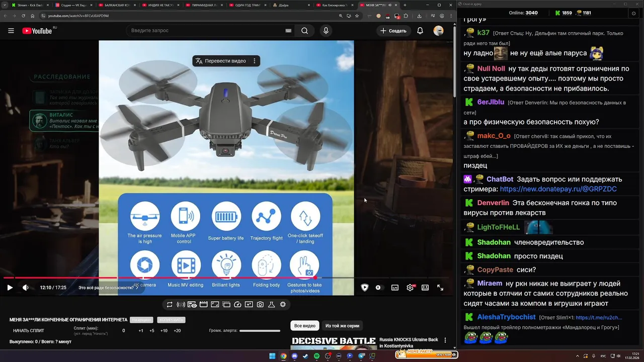Bookmark this page with the star icon
The height and width of the screenshot is (362, 644).
tap(357, 16)
